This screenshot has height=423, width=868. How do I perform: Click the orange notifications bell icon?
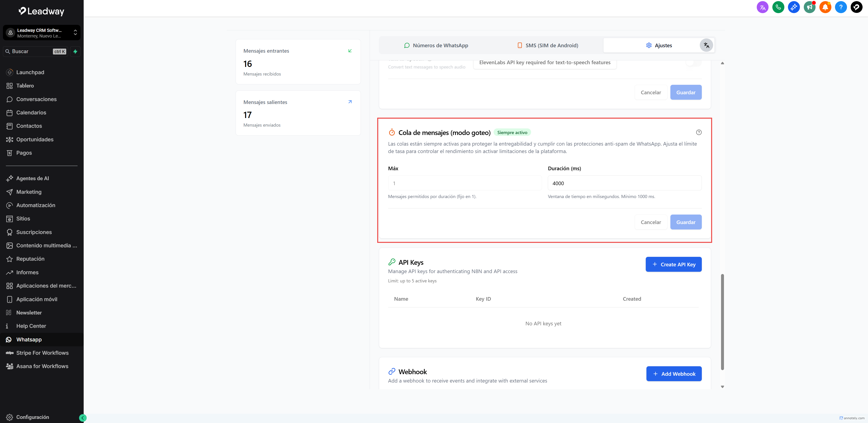click(825, 7)
